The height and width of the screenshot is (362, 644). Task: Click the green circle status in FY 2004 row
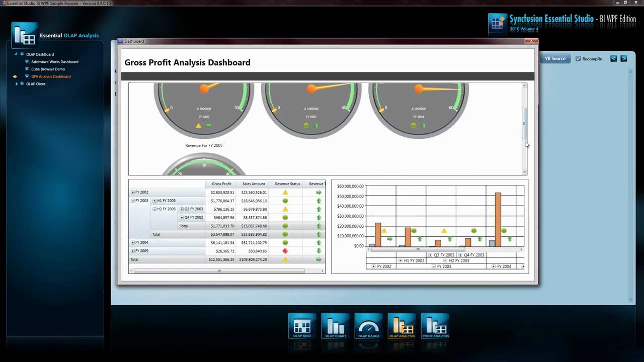pyautogui.click(x=285, y=243)
